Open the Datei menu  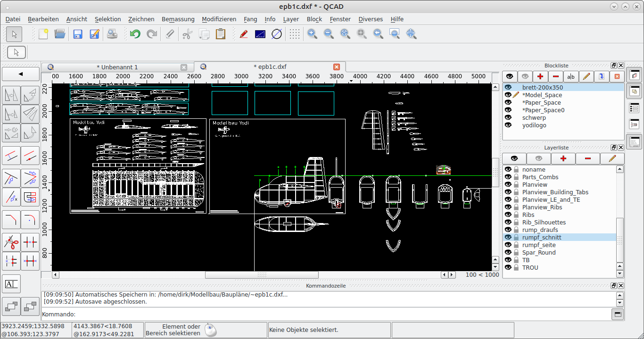pos(13,19)
